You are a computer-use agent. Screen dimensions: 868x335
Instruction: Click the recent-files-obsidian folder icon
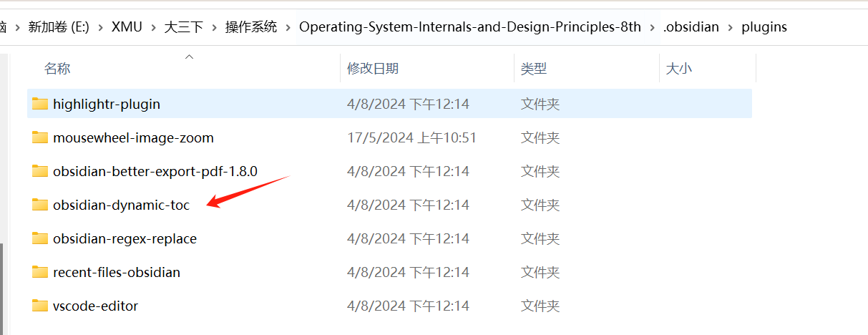click(x=40, y=272)
